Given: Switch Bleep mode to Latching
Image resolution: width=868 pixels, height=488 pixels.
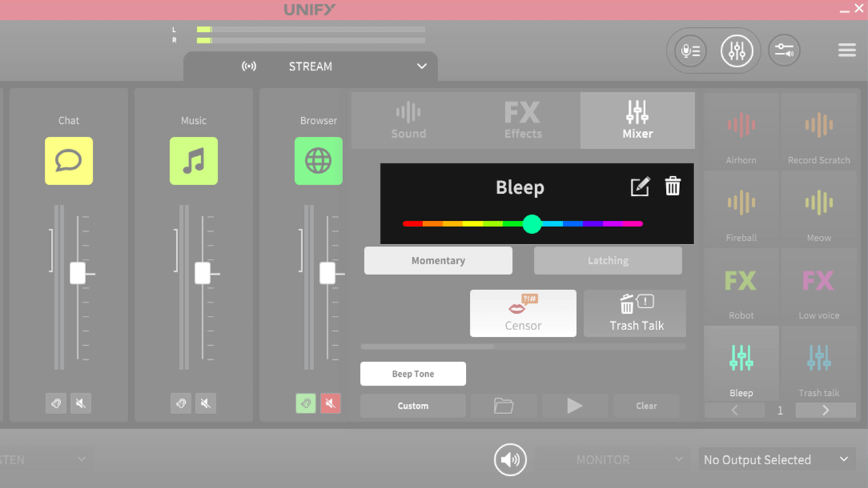Looking at the screenshot, I should [608, 260].
